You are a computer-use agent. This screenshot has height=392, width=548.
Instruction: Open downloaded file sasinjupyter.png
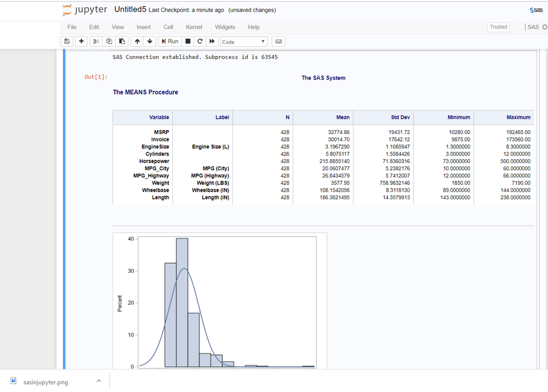point(46,382)
